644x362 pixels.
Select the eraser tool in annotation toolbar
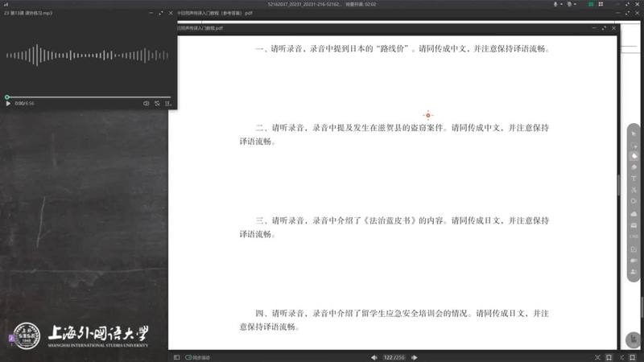[634, 167]
